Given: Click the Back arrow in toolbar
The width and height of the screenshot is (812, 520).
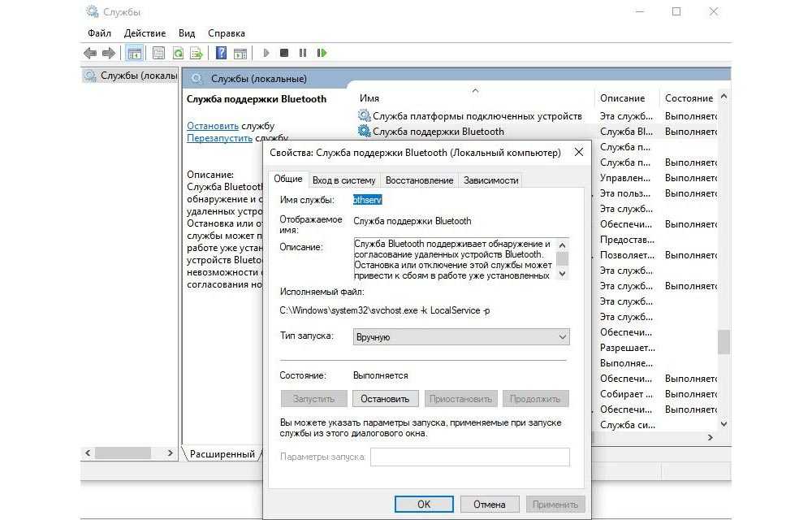Looking at the screenshot, I should tap(90, 54).
